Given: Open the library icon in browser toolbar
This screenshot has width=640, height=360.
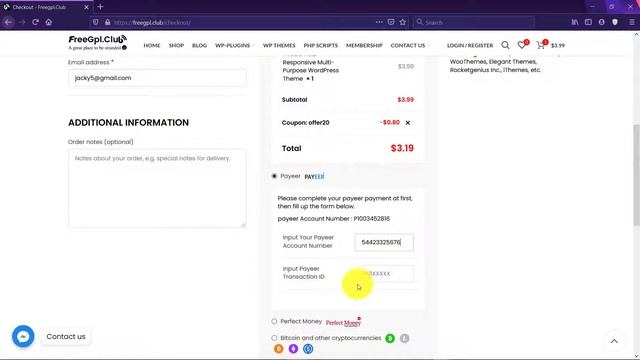Looking at the screenshot, I should 575,22.
